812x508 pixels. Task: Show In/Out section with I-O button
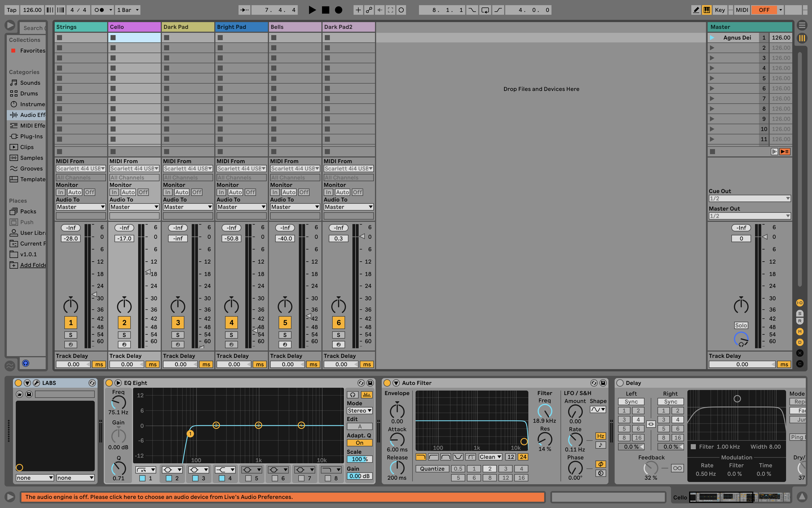pos(800,303)
